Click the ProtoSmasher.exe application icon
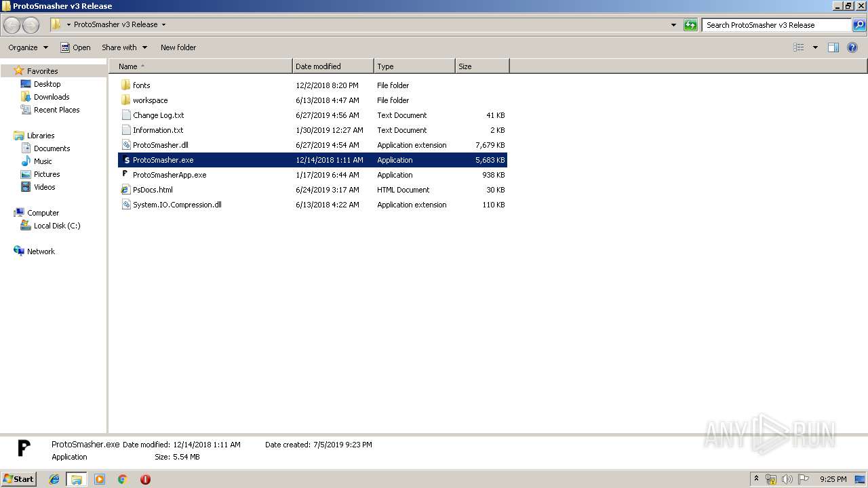 [x=125, y=160]
